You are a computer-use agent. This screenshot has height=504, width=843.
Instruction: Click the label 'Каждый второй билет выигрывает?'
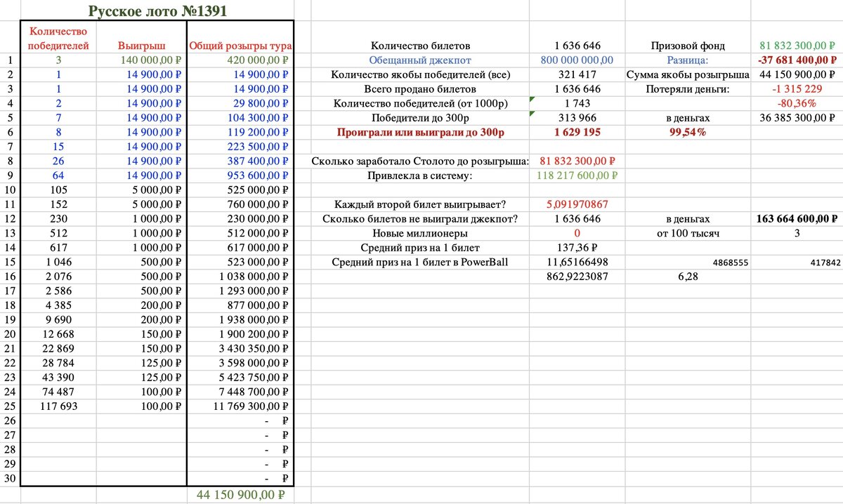420,204
